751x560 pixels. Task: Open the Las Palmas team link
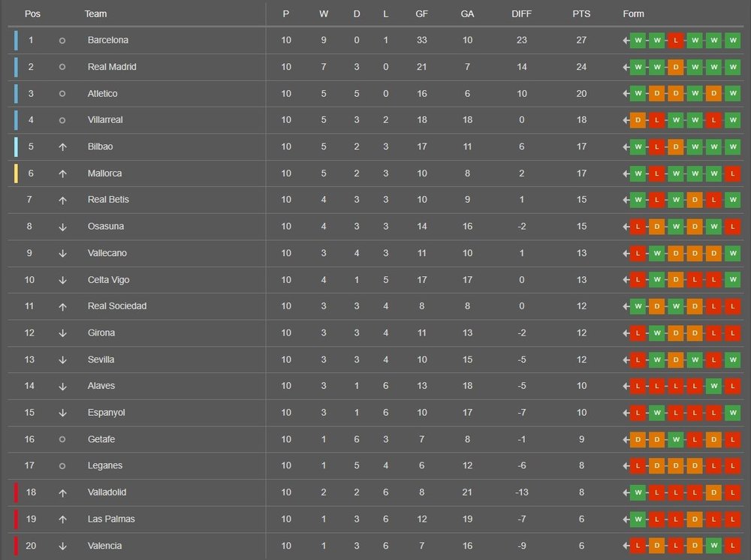(111, 519)
